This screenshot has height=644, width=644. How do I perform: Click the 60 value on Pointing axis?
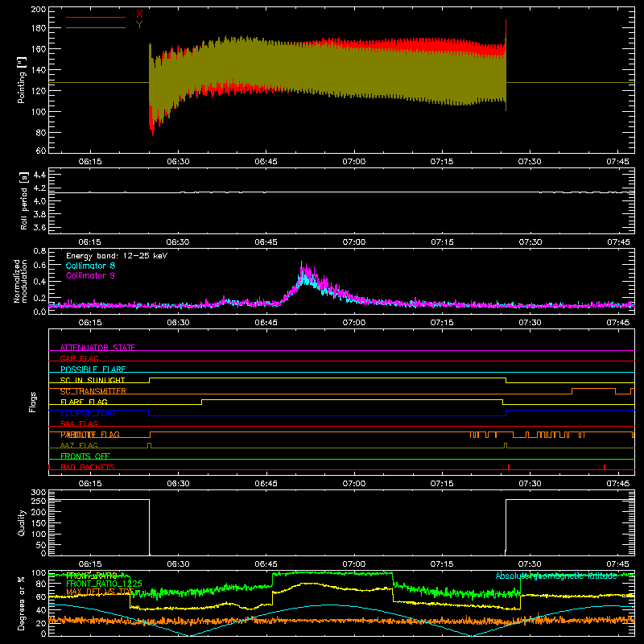(x=41, y=151)
